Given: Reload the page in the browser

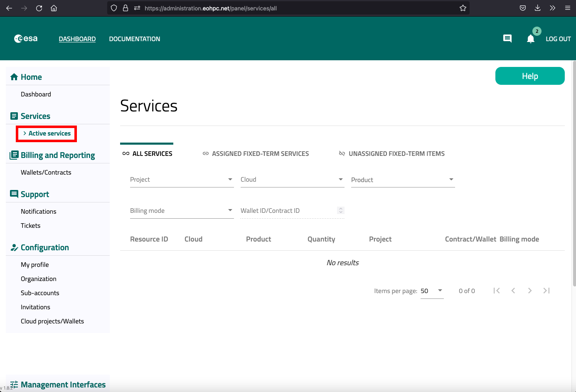Looking at the screenshot, I should point(39,8).
